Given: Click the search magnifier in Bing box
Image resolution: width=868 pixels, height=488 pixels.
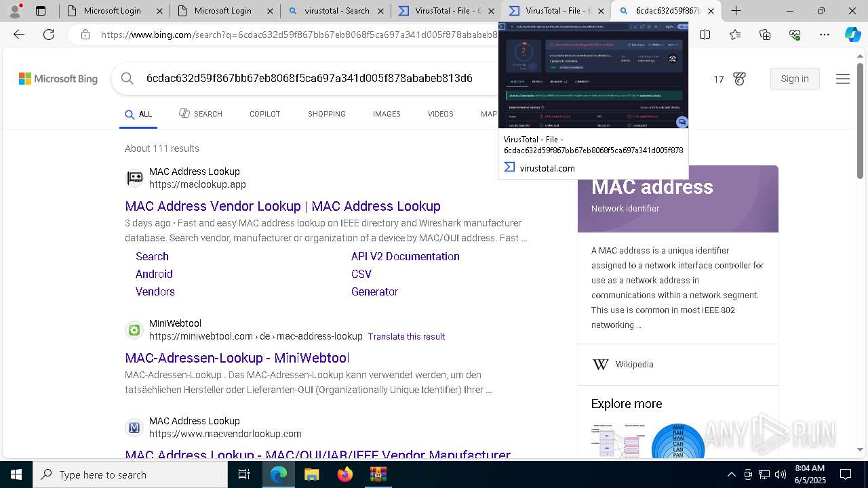Looking at the screenshot, I should (x=127, y=79).
